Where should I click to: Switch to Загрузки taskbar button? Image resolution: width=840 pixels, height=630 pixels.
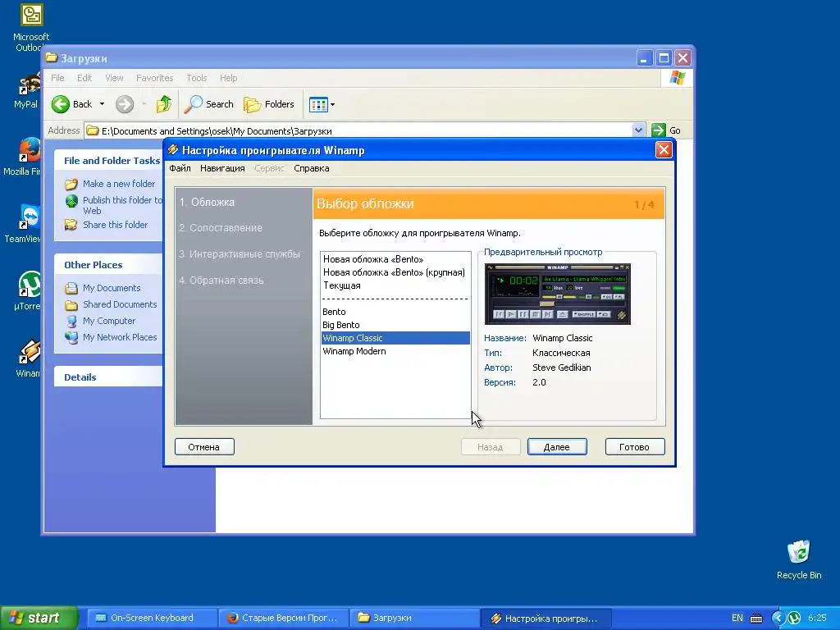coord(414,619)
